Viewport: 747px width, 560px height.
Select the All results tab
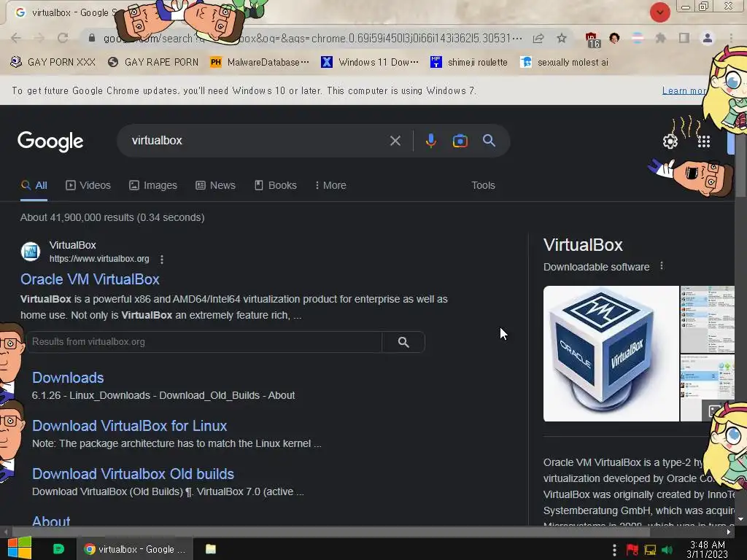tap(34, 186)
